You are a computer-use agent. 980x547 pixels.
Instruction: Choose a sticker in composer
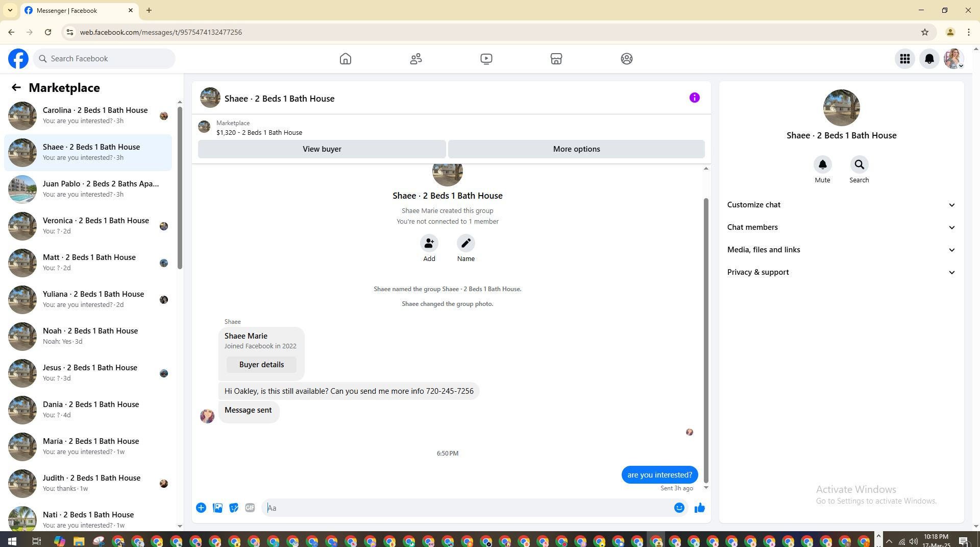pos(234,508)
